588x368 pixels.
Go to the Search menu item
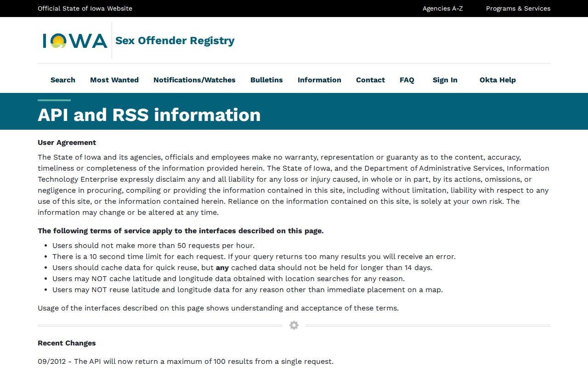(63, 80)
